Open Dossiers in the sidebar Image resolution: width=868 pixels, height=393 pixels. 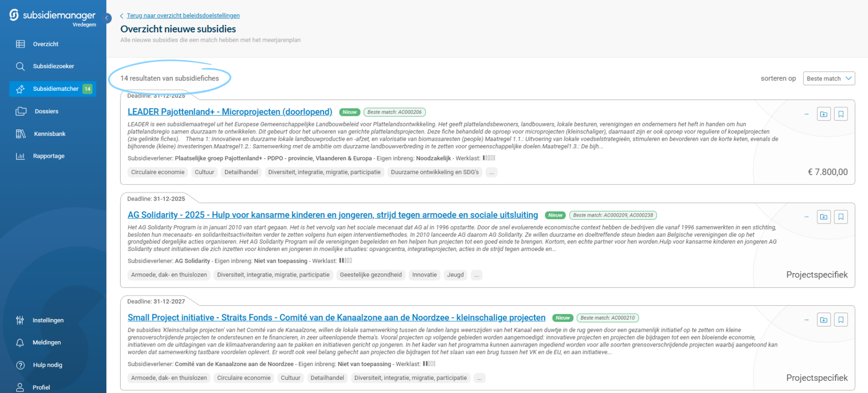[46, 112]
